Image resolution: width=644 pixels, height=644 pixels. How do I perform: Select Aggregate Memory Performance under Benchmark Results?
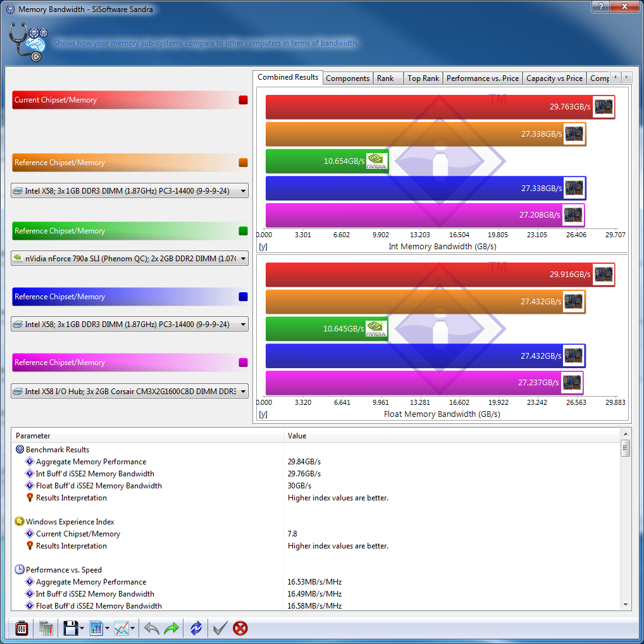(x=90, y=462)
